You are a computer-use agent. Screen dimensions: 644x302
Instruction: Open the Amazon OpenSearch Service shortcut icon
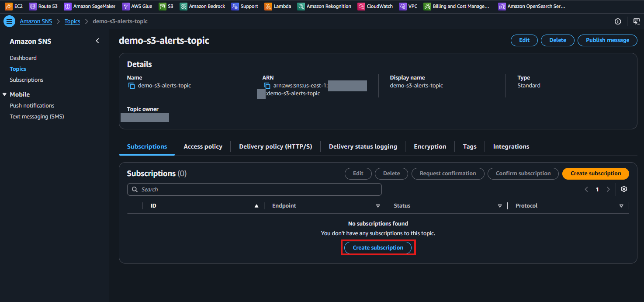click(502, 7)
